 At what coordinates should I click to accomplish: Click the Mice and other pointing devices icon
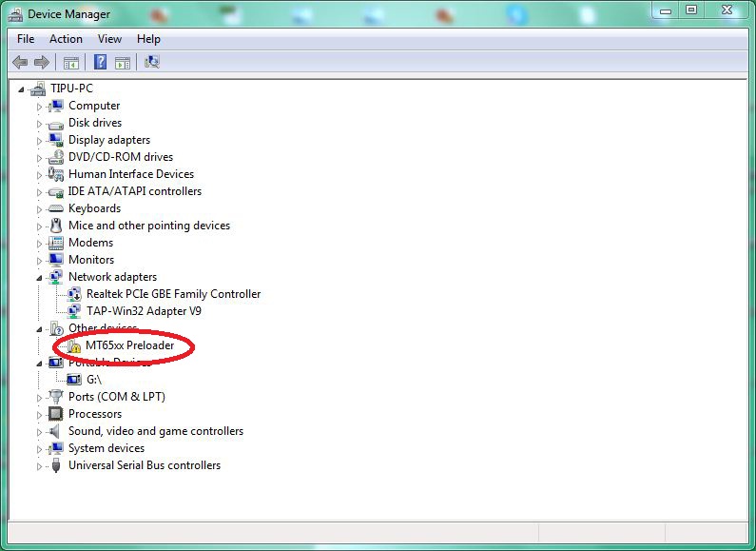tap(56, 226)
